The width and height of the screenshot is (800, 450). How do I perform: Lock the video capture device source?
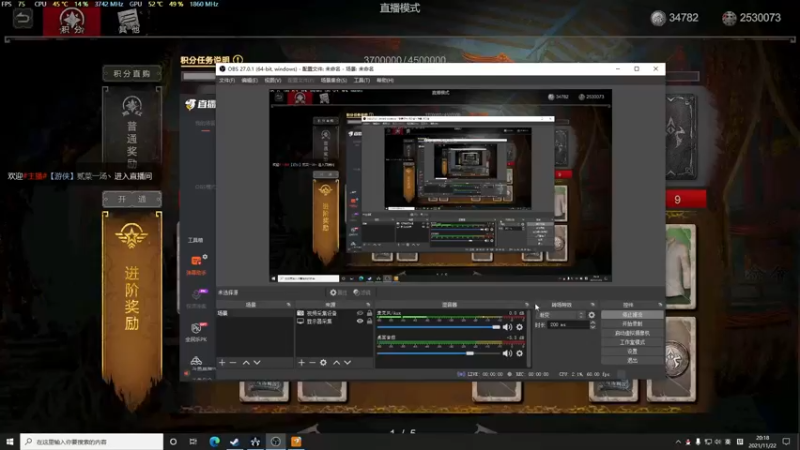[369, 313]
